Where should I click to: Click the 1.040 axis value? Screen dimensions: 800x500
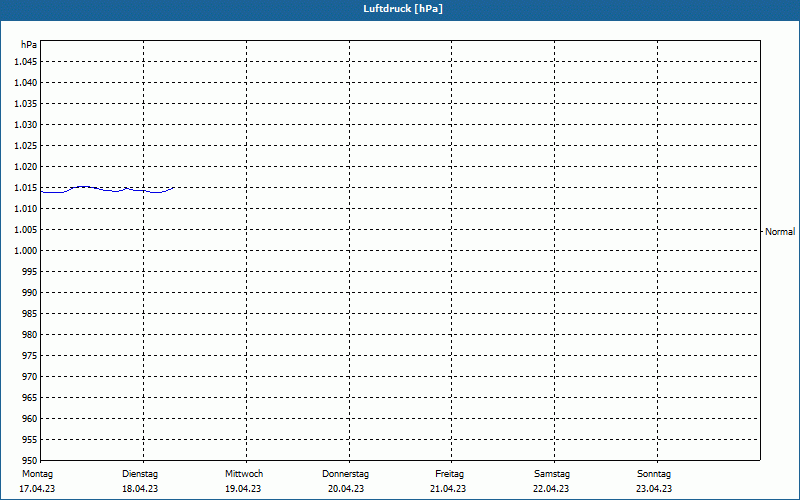(26, 83)
